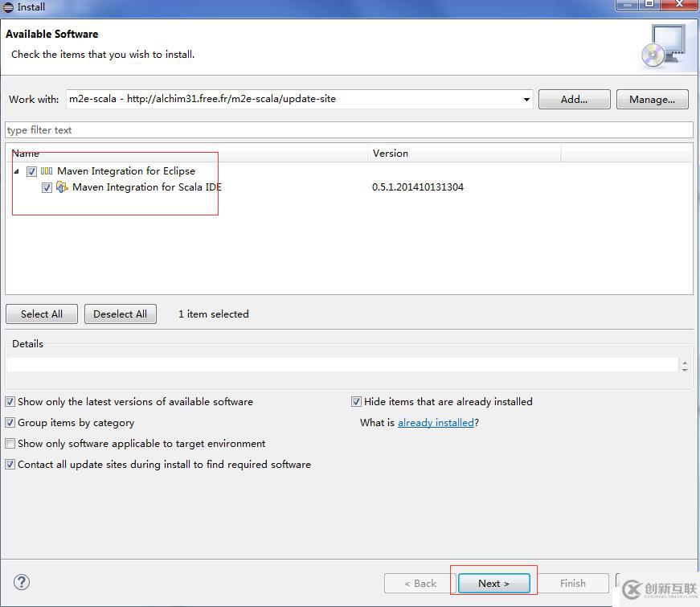The image size is (700, 607).
Task: Click the Name column header
Action: pos(186,154)
